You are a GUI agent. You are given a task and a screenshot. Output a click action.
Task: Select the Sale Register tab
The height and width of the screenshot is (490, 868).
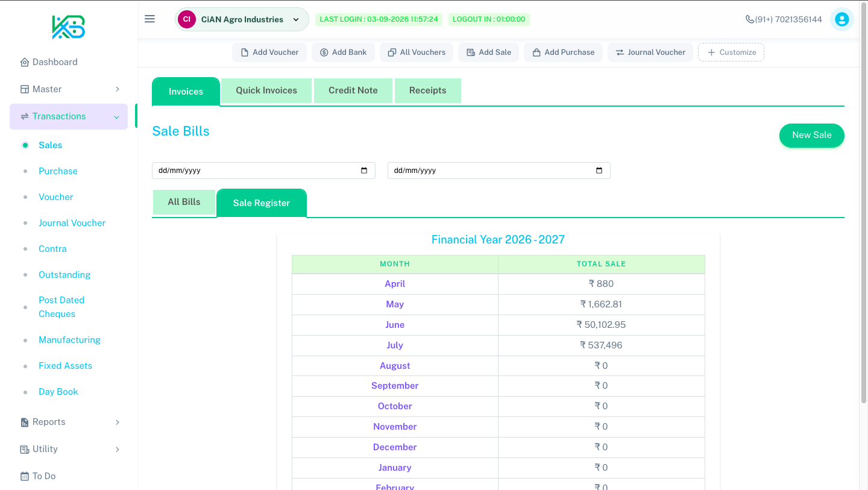(x=262, y=203)
